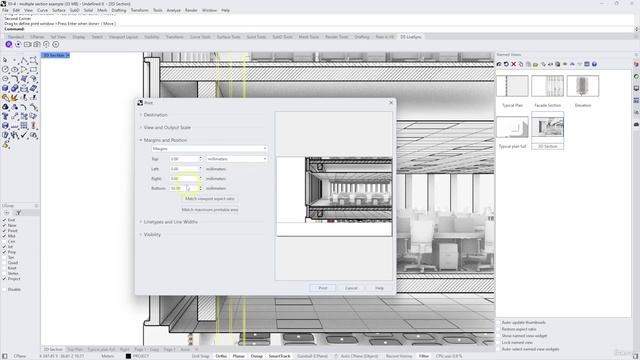Open the display panel icon on right sidebar
Viewport: 640px width, 360px height.
tap(636, 88)
